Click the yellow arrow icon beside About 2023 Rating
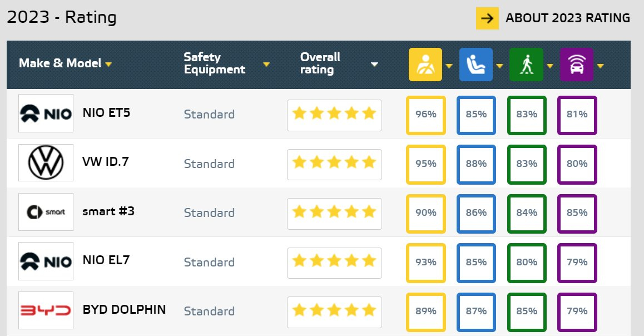 [487, 18]
